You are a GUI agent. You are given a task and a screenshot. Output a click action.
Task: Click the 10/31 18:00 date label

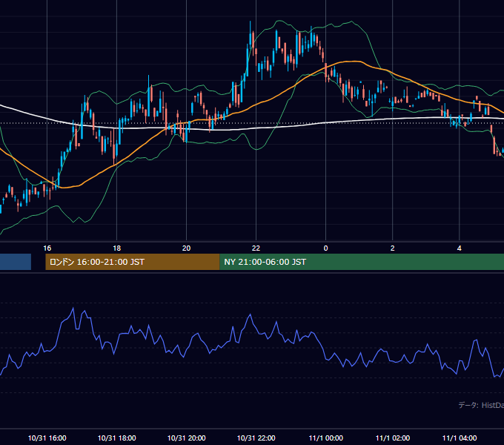pyautogui.click(x=116, y=438)
